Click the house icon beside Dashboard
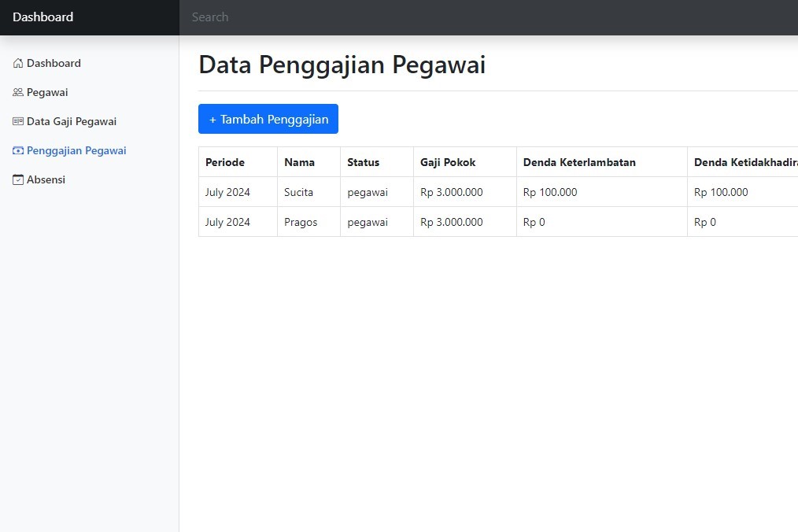The image size is (798, 532). pyautogui.click(x=18, y=63)
